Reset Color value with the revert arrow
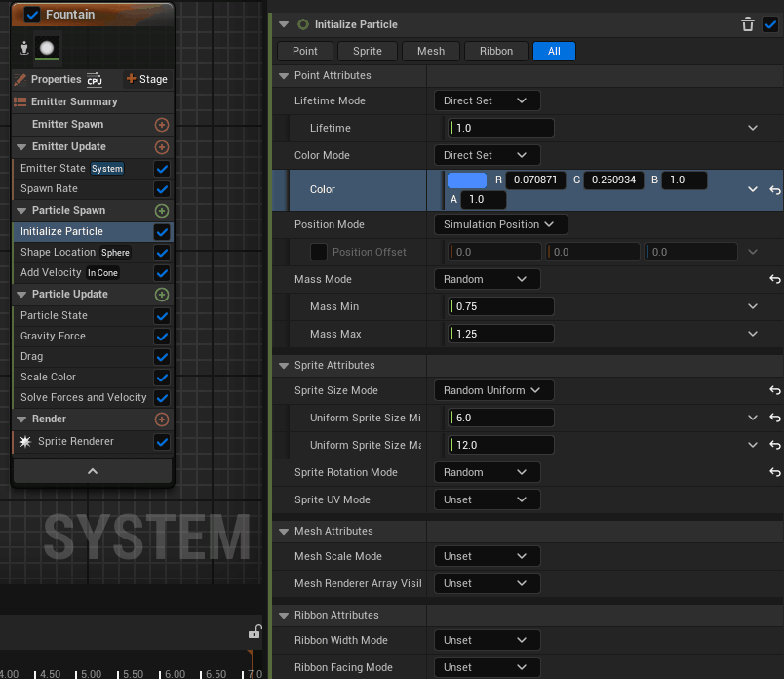 pos(774,190)
